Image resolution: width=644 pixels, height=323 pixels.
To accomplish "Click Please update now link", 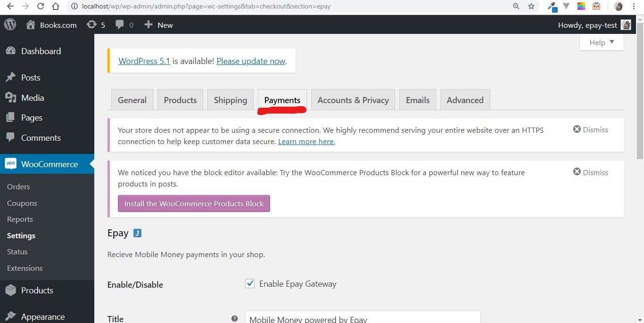I will pos(251,61).
